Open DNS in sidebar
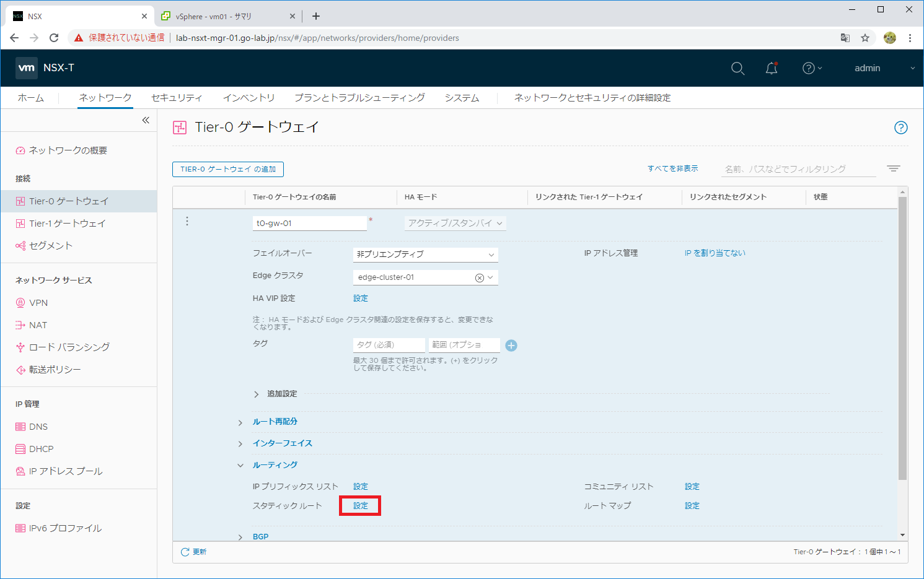This screenshot has height=579, width=924. (x=38, y=427)
